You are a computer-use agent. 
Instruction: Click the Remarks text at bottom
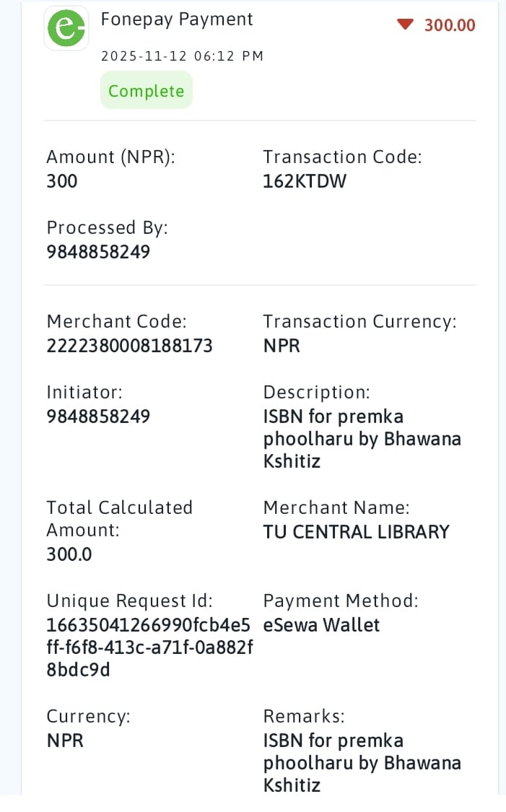click(361, 762)
